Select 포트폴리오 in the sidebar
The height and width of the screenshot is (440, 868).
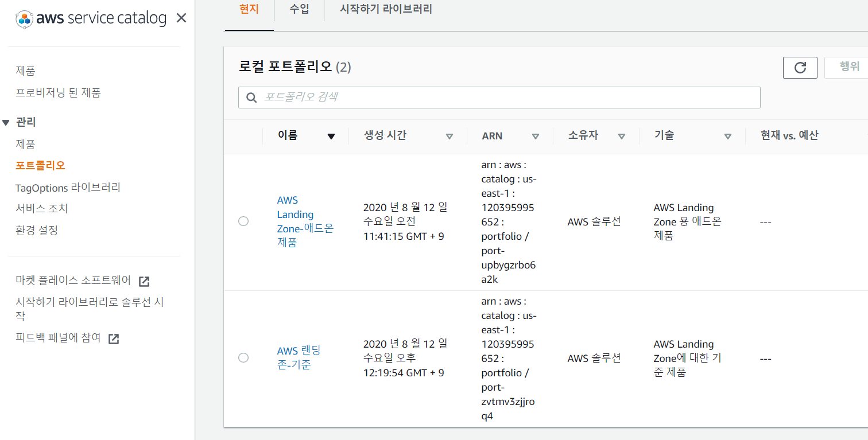[40, 166]
